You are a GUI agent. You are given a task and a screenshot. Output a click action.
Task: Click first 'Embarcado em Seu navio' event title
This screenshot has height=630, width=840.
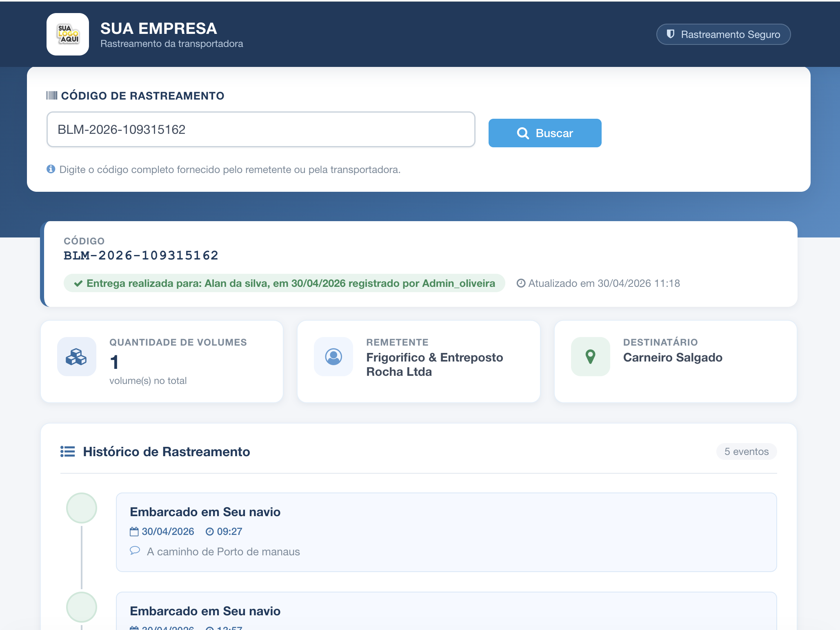pyautogui.click(x=205, y=512)
